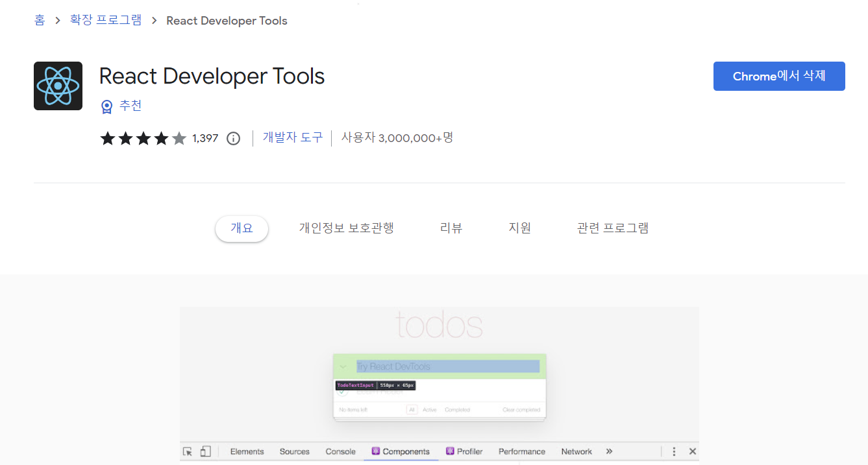
Task: Open the 지원 tab
Action: coord(520,228)
